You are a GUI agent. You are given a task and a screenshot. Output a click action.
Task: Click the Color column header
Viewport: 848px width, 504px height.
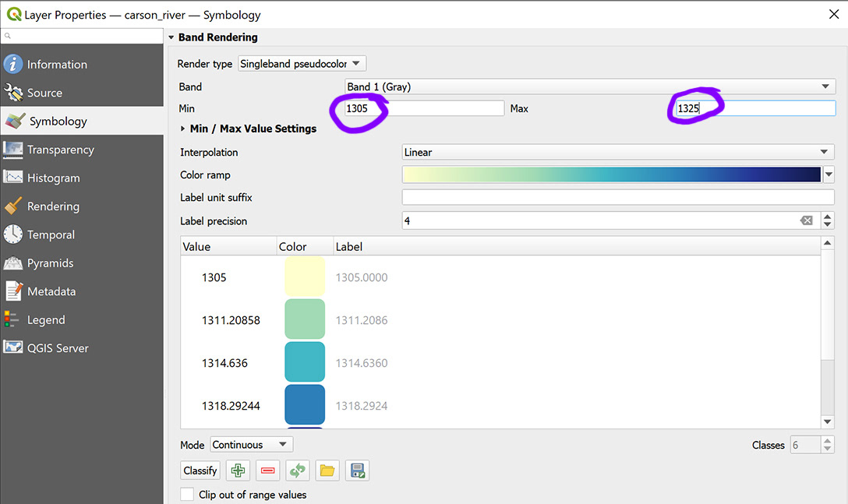(x=305, y=247)
